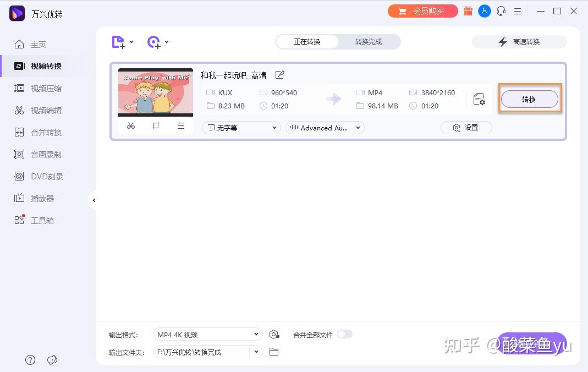Select the trim/scissors tool under the video thumbnail
This screenshot has width=588, height=372.
[x=131, y=125]
